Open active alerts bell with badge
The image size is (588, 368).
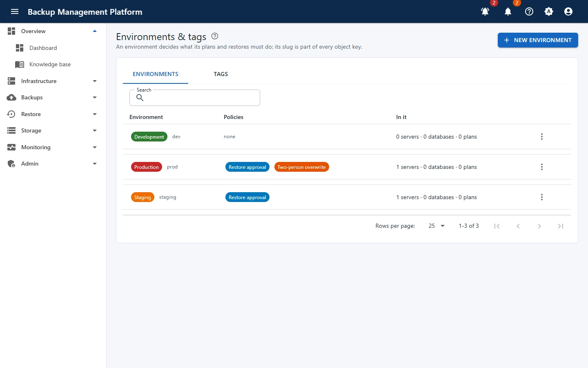pyautogui.click(x=485, y=11)
